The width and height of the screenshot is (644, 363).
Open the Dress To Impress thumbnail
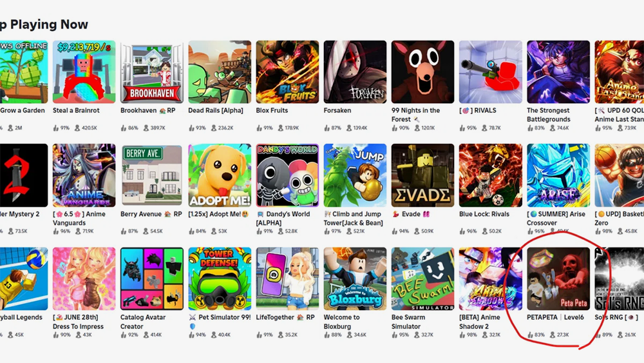pyautogui.click(x=84, y=279)
